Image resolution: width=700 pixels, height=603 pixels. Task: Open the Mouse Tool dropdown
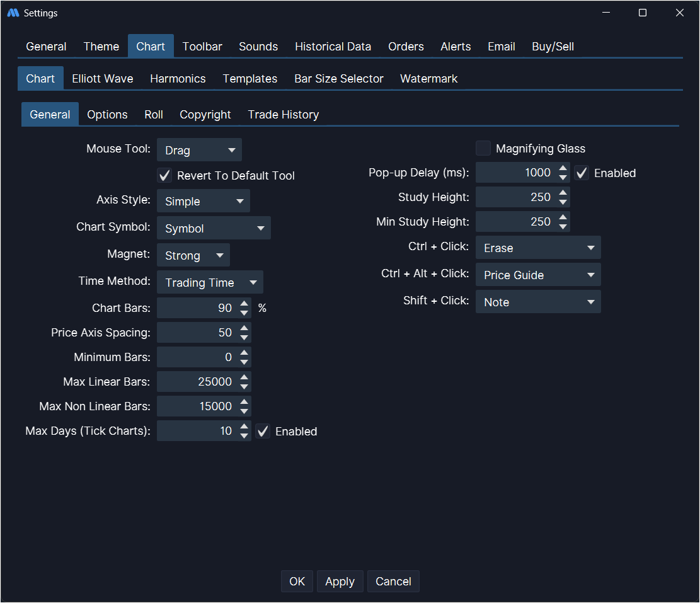click(x=199, y=151)
